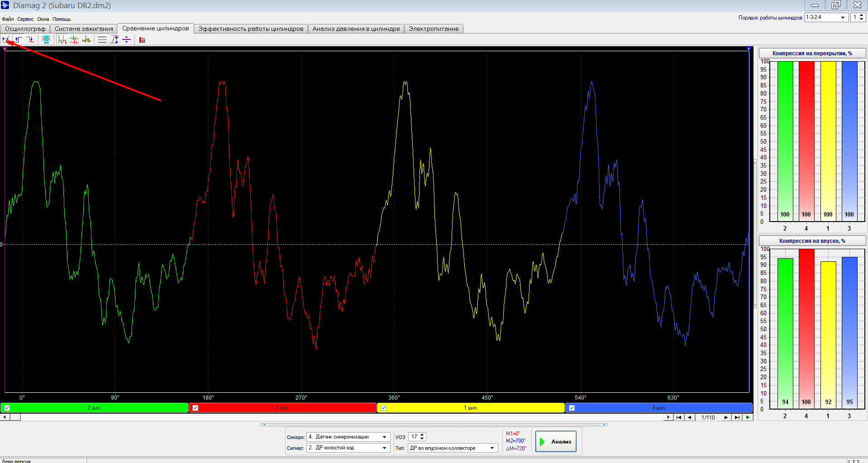Click the 92 value on yellow intake bar

(x=828, y=402)
